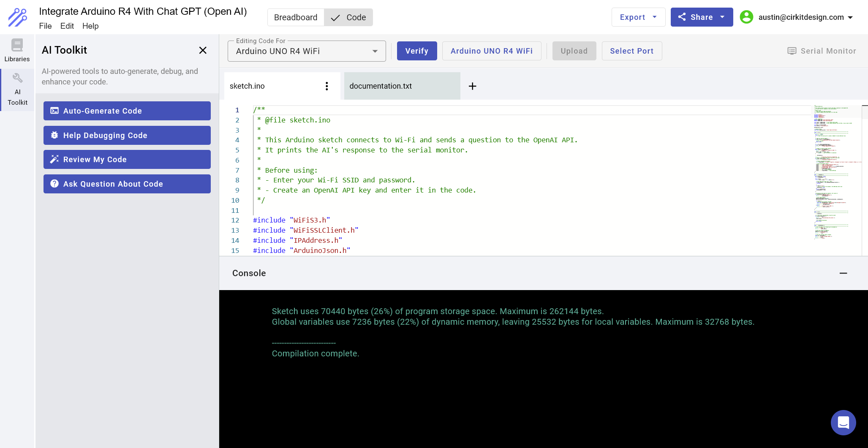
Task: Click line number 12 in gutter
Action: click(x=235, y=220)
